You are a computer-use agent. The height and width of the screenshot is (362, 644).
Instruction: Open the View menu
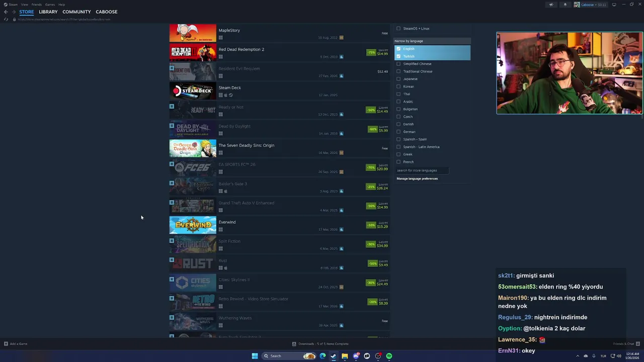[x=24, y=5]
